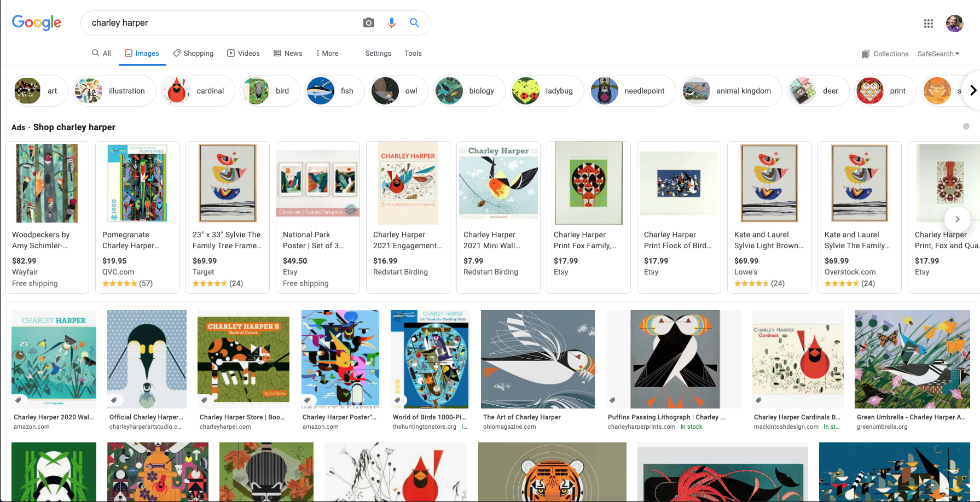Open The Art of Charley Harper image
Image resolution: width=980 pixels, height=502 pixels.
click(538, 359)
